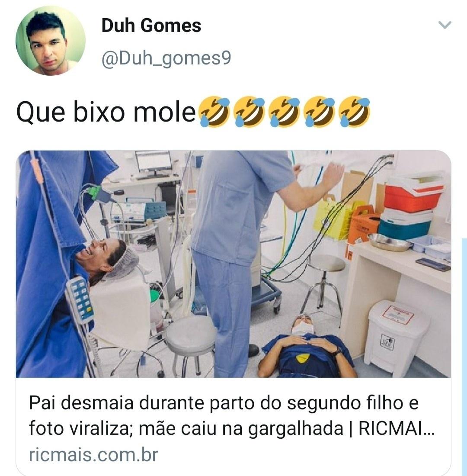Image resolution: width=467 pixels, height=476 pixels.
Task: Click the last laughing emoji
Action: [354, 112]
